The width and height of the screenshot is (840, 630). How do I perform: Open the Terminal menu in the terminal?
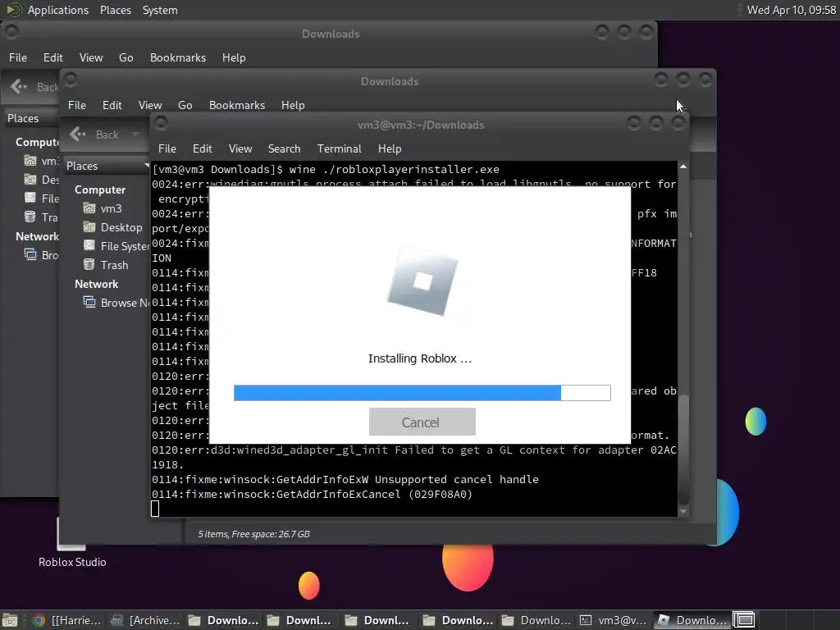pyautogui.click(x=339, y=148)
